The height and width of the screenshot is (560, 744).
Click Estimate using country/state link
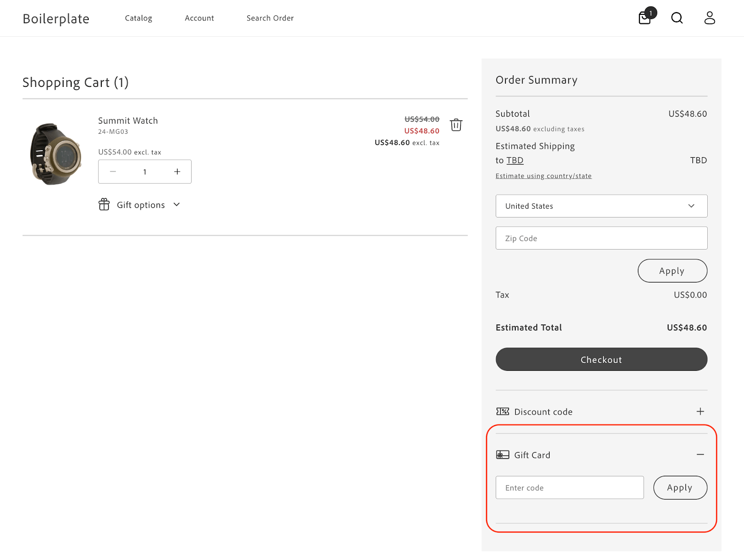pos(544,176)
